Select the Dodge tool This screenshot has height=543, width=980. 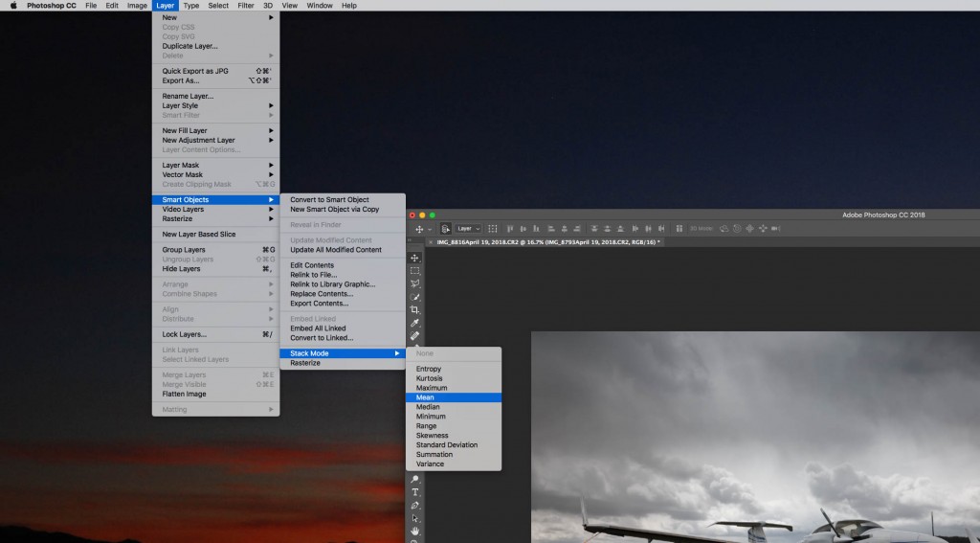click(x=414, y=479)
